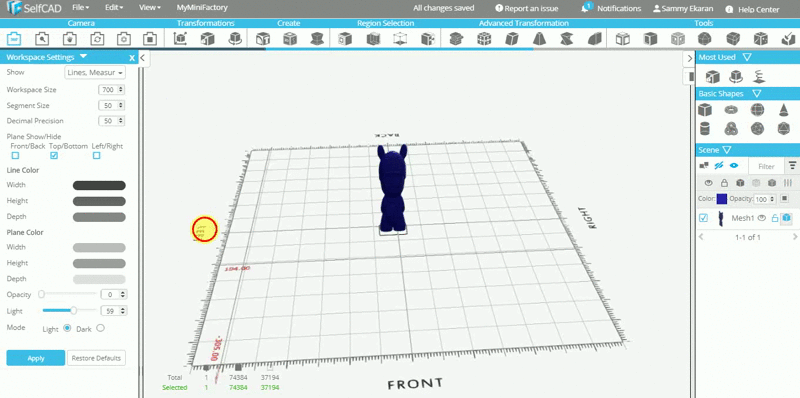Adjust Segment Size stepper
Image resolution: width=800 pixels, height=398 pixels.
click(121, 106)
